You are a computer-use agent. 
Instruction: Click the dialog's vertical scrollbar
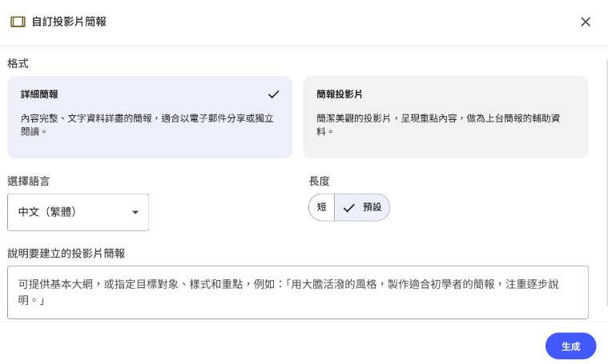pyautogui.click(x=606, y=182)
